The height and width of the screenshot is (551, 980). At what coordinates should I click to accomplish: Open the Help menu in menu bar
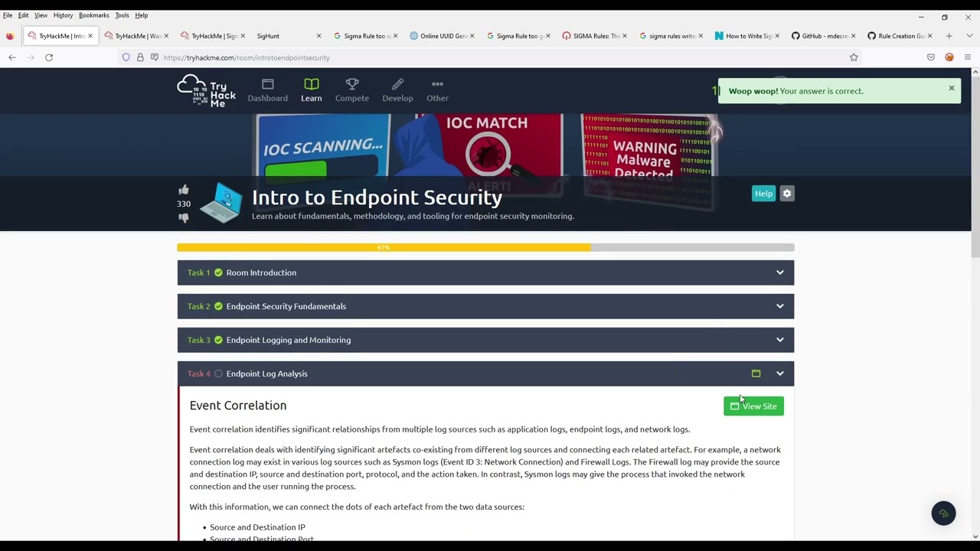pos(142,15)
